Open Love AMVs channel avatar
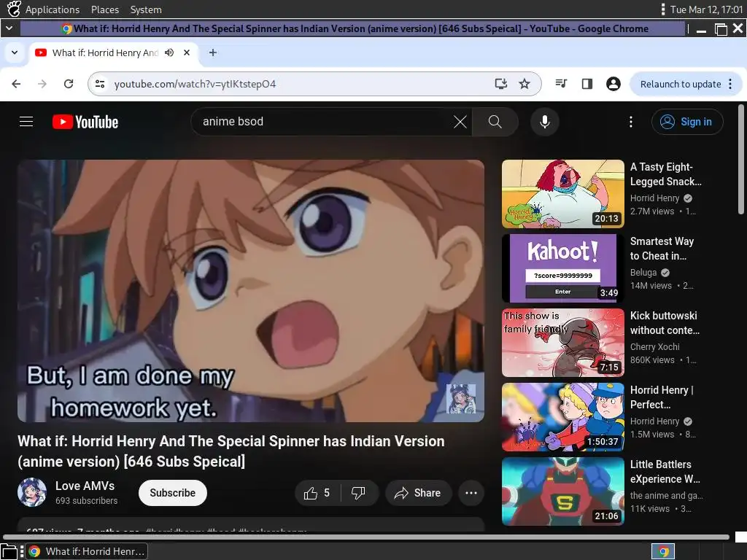747x560 pixels. tap(32, 492)
